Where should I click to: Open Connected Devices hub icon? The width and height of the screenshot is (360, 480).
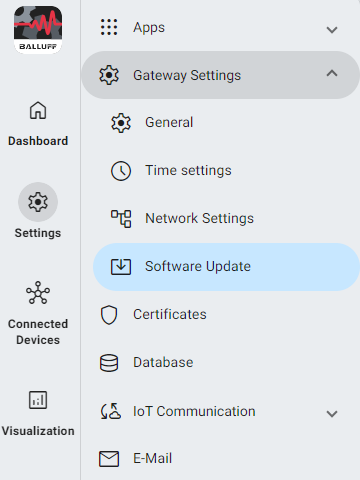click(x=38, y=292)
